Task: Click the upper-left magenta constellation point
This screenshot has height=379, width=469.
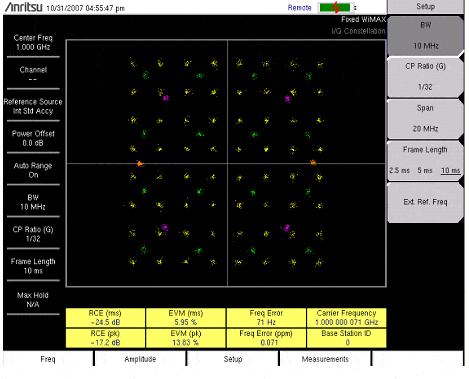Action: click(x=166, y=98)
